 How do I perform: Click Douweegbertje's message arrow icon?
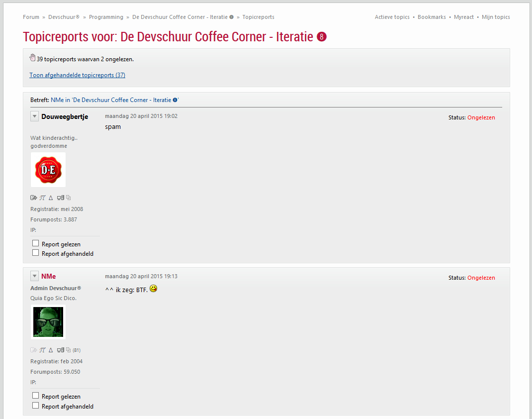[33, 198]
